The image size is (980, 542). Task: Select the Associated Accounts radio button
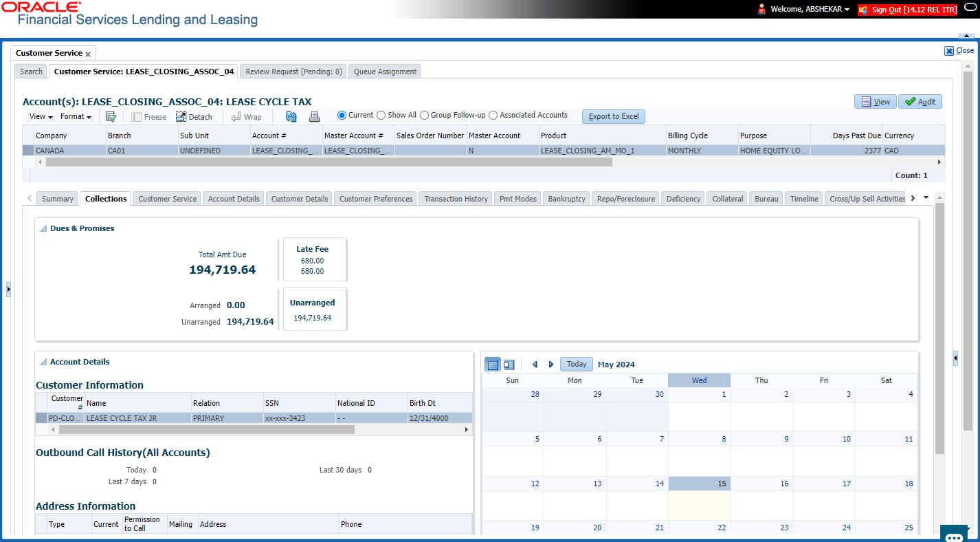click(493, 116)
